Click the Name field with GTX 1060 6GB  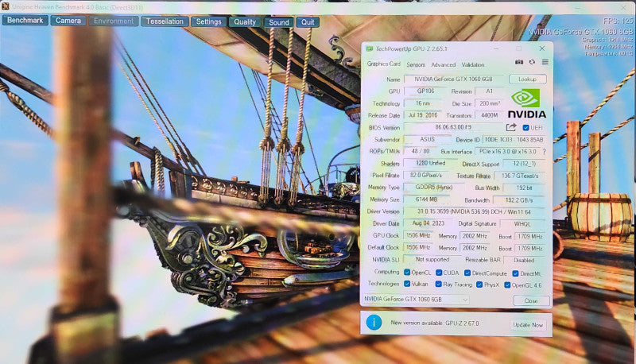(453, 79)
